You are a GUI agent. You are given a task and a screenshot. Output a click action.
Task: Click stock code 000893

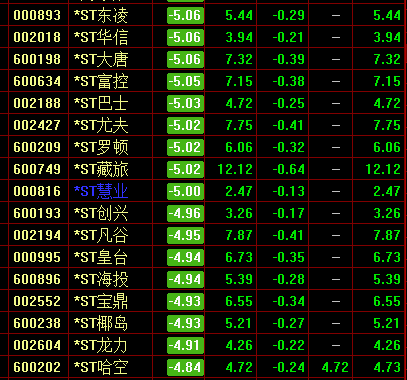pos(37,15)
